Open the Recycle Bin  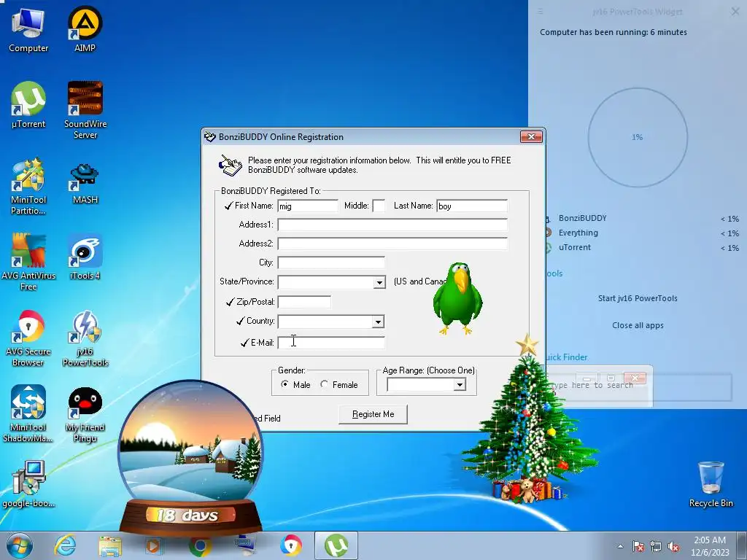point(711,485)
